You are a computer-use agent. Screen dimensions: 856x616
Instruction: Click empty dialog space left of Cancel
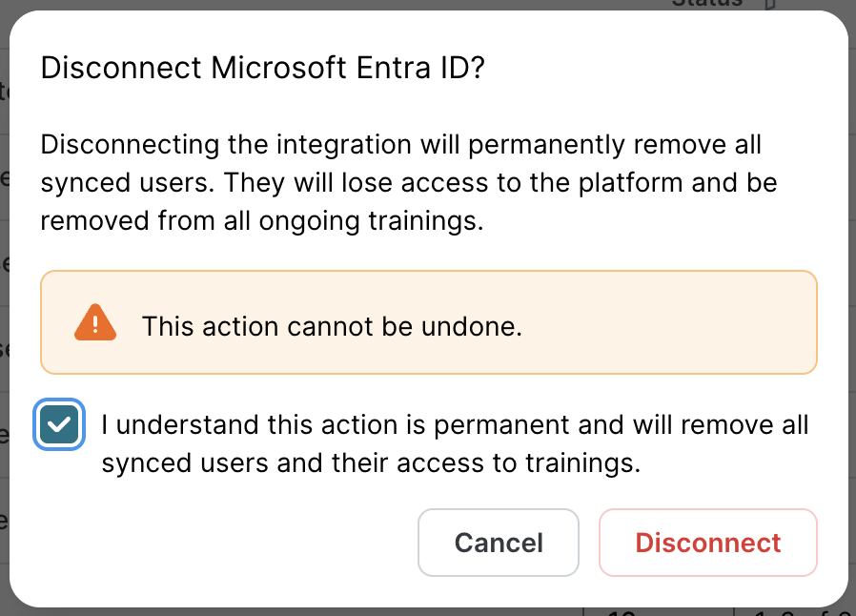(229, 543)
